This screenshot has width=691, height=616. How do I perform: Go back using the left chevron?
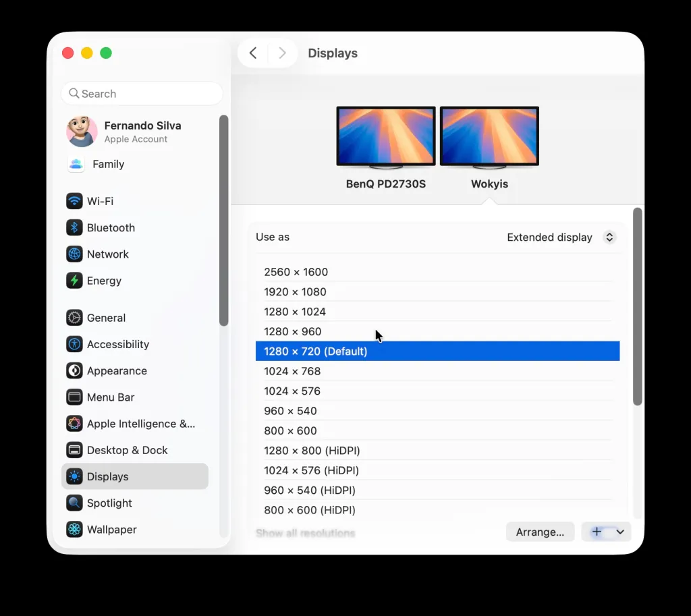pyautogui.click(x=253, y=53)
